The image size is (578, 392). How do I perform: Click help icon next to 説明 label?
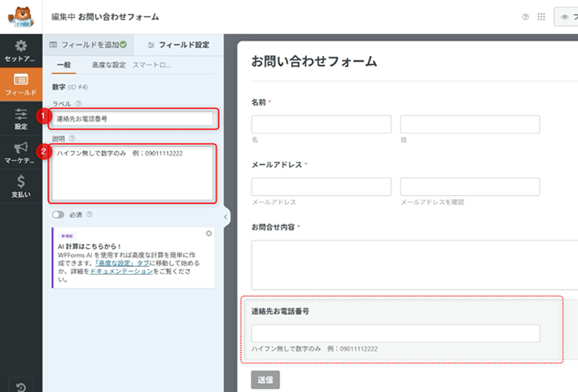[x=72, y=138]
